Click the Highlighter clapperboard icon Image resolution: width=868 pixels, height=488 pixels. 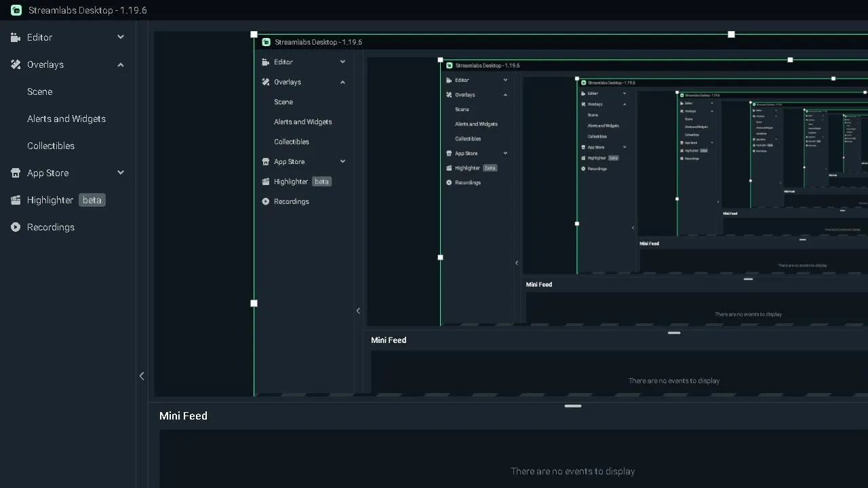click(x=16, y=200)
